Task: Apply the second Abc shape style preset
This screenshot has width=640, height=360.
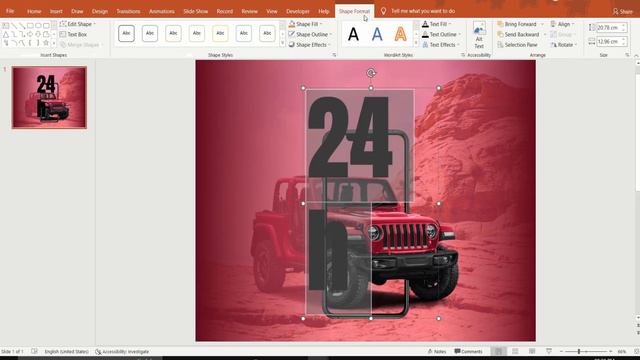Action: click(150, 33)
